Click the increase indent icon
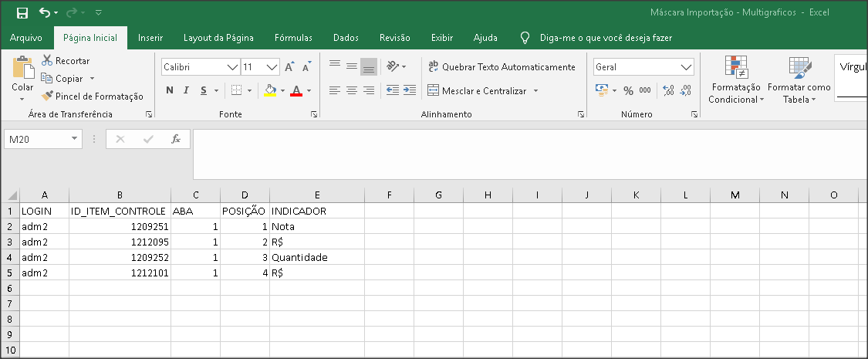The height and width of the screenshot is (359, 868). pyautogui.click(x=410, y=90)
